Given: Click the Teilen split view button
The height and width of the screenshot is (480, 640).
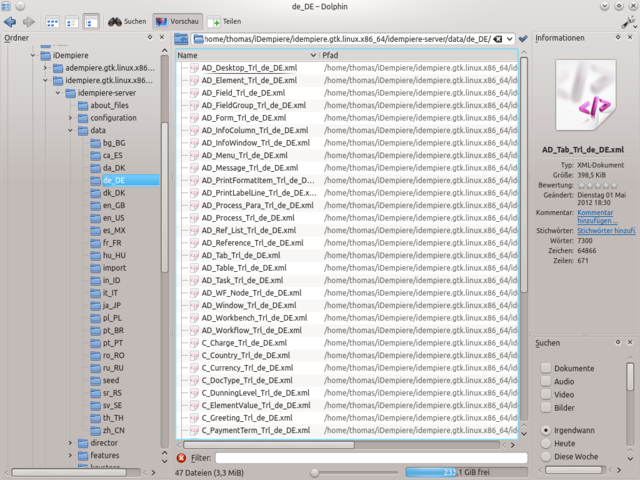Looking at the screenshot, I should 225,21.
